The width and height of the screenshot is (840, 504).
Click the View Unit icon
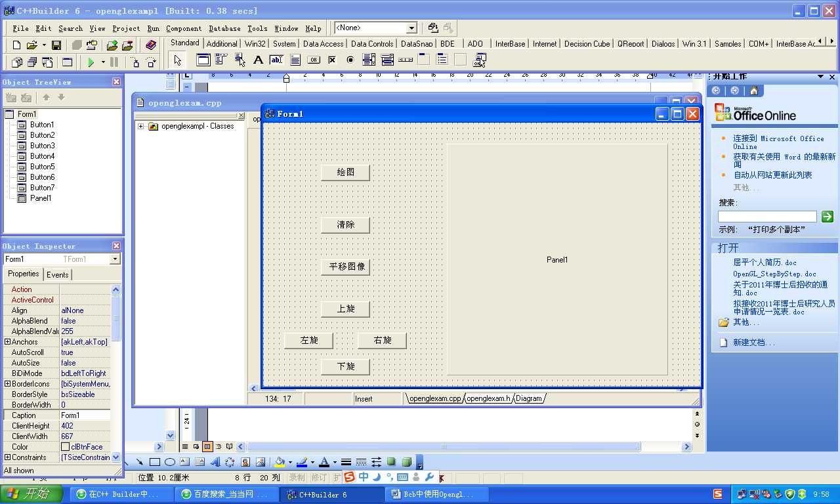[17, 62]
